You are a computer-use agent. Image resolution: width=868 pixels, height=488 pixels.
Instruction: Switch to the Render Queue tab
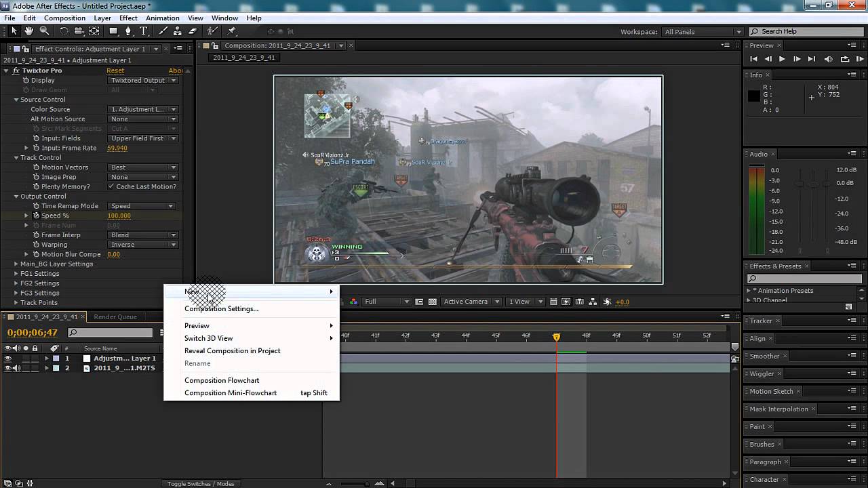click(x=115, y=317)
